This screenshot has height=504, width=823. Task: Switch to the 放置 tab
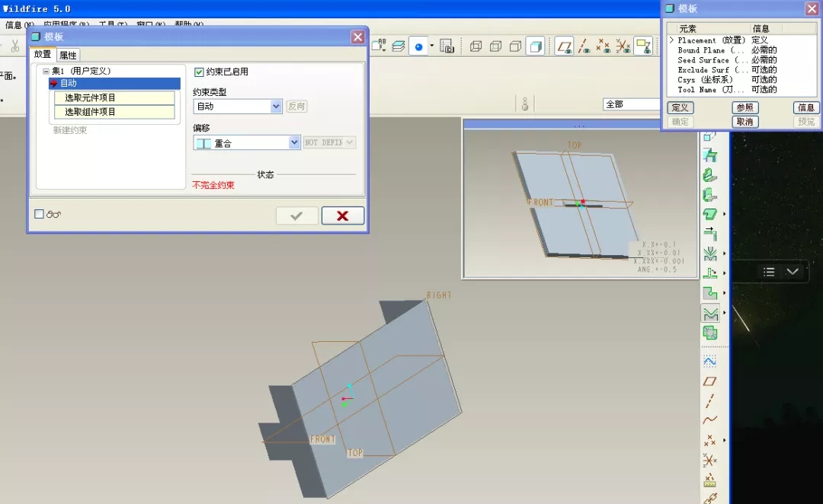(43, 54)
